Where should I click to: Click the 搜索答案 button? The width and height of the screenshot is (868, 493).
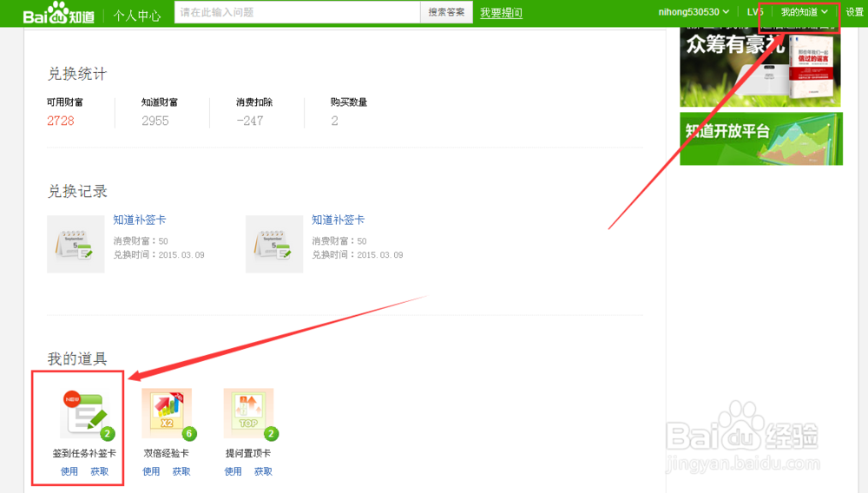(x=446, y=12)
